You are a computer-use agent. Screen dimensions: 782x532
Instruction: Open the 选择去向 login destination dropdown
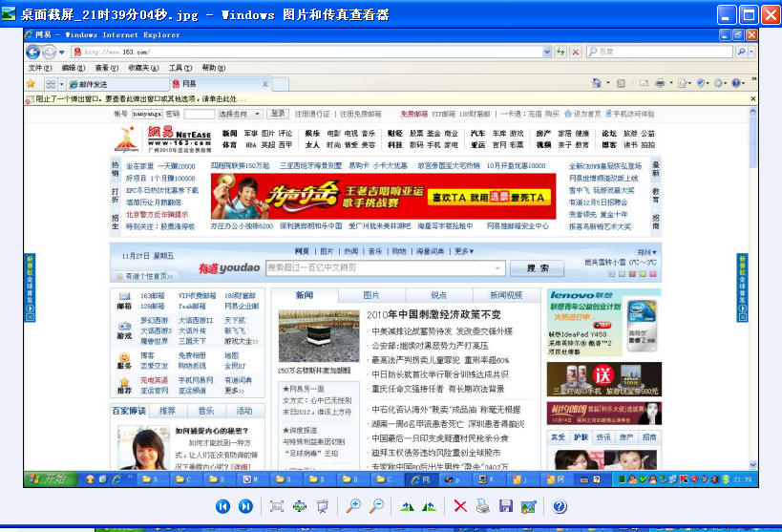tap(241, 114)
